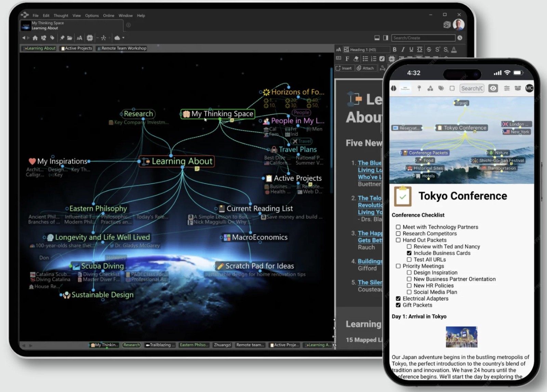Open the Tags icon in desktop toolbar
Image resolution: width=547 pixels, height=392 pixels.
pos(52,38)
